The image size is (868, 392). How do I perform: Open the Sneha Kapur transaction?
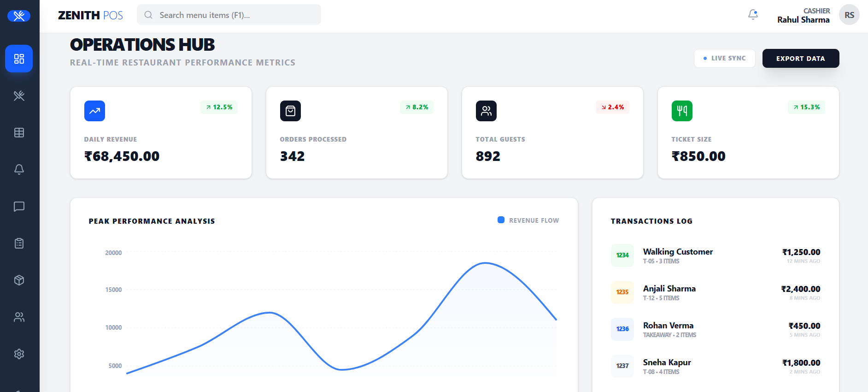pyautogui.click(x=716, y=366)
